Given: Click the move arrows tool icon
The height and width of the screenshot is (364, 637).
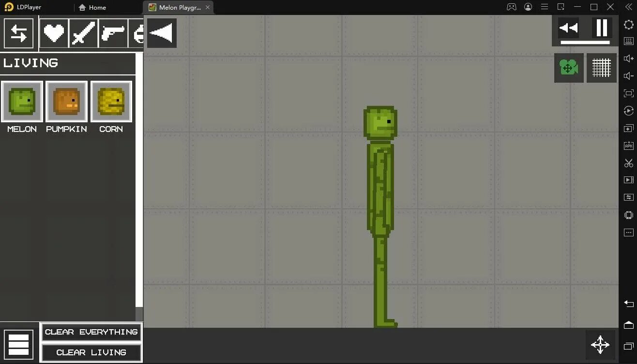Looking at the screenshot, I should pos(600,345).
